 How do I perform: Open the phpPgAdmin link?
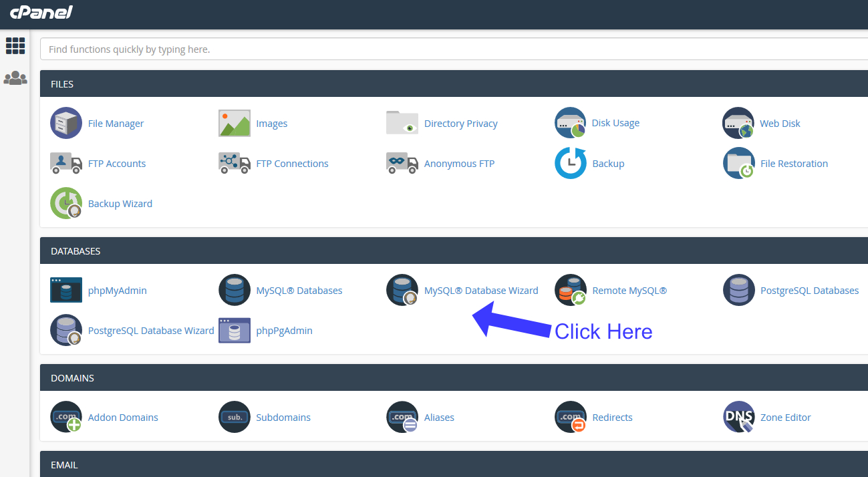284,331
